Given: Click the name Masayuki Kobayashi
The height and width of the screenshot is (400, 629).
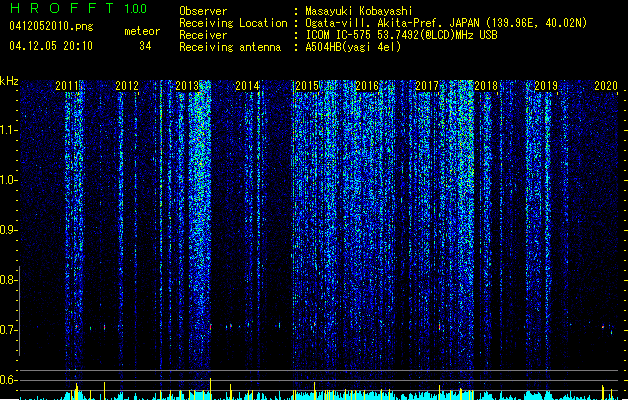Looking at the screenshot, I should (x=359, y=11).
